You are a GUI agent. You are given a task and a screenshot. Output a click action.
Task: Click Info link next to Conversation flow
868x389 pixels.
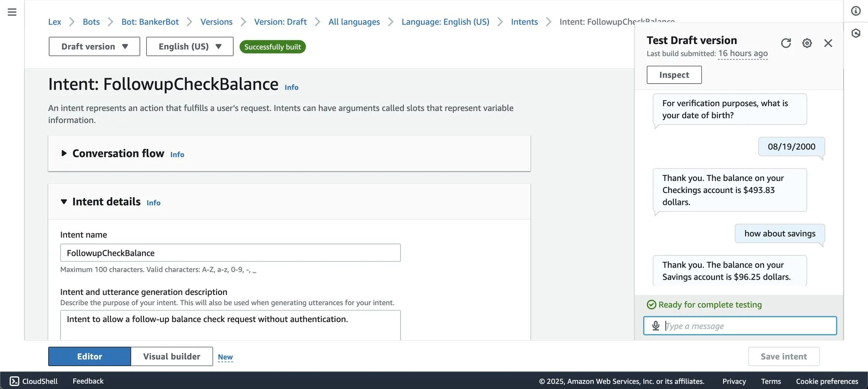coord(177,155)
